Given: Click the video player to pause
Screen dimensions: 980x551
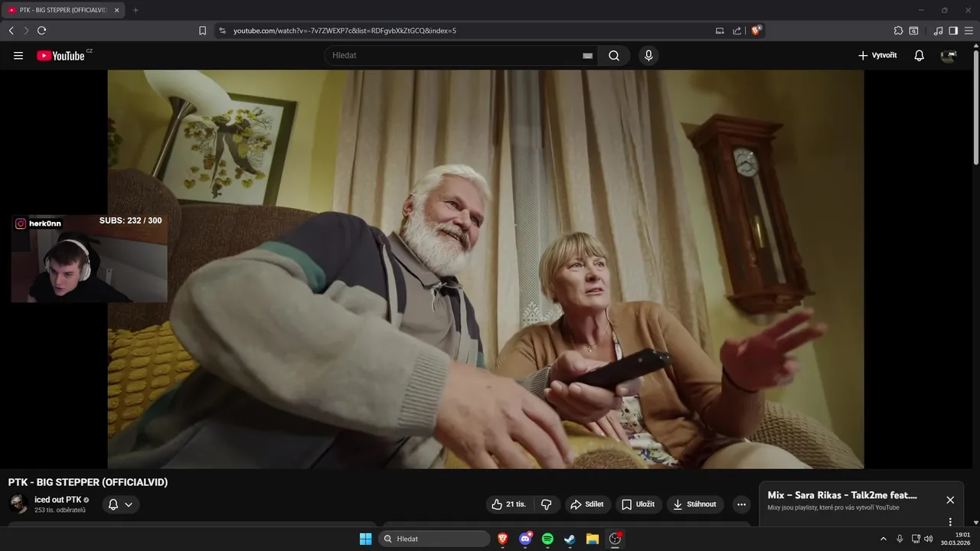Looking at the screenshot, I should (485, 269).
